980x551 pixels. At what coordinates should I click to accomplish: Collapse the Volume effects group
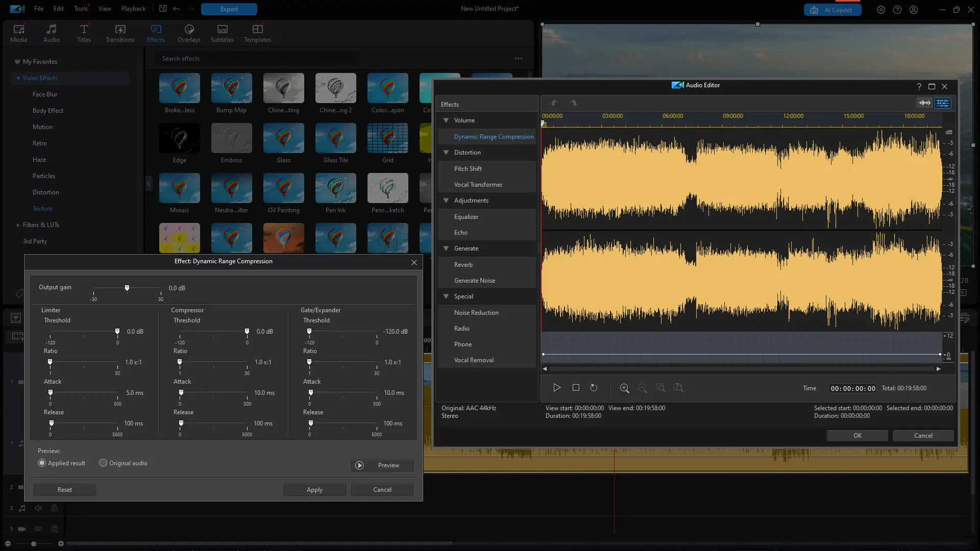pos(446,120)
